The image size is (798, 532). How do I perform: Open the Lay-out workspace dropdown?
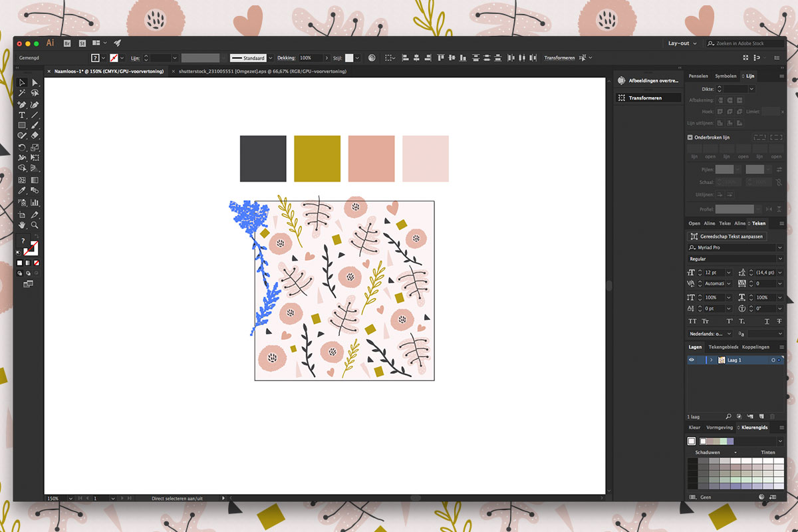point(682,43)
